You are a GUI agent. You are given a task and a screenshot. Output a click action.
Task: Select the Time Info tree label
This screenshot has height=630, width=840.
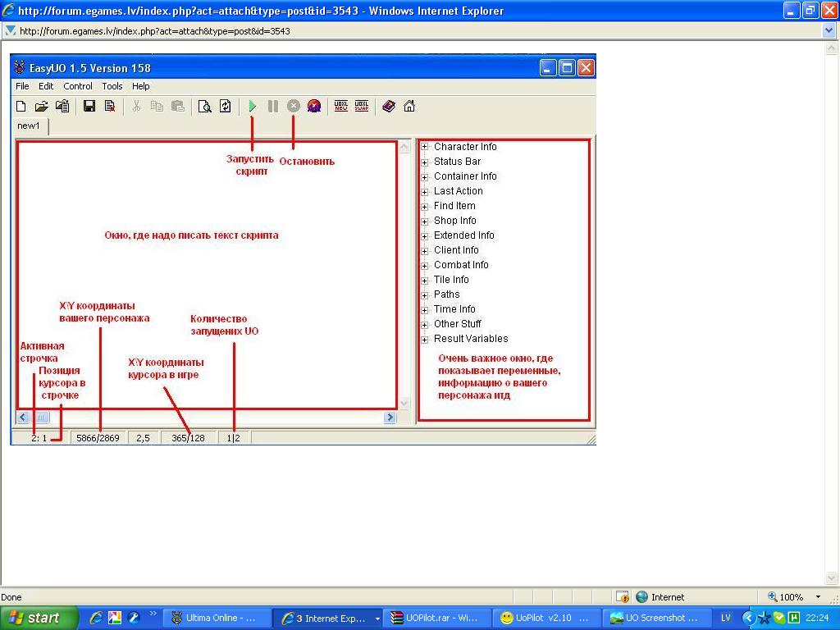[454, 309]
